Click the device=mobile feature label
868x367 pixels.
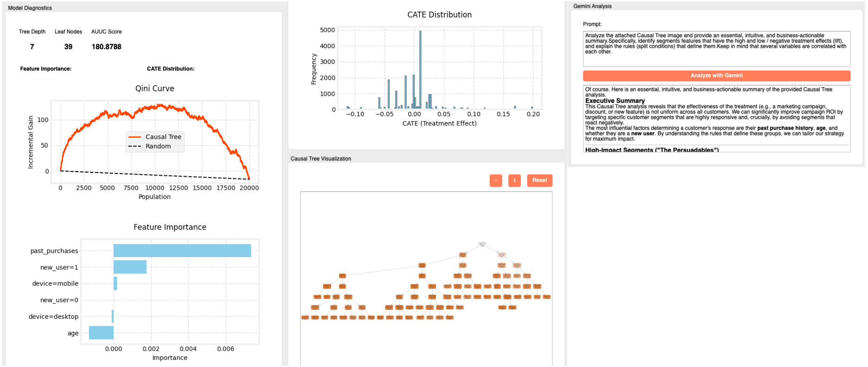pyautogui.click(x=55, y=283)
